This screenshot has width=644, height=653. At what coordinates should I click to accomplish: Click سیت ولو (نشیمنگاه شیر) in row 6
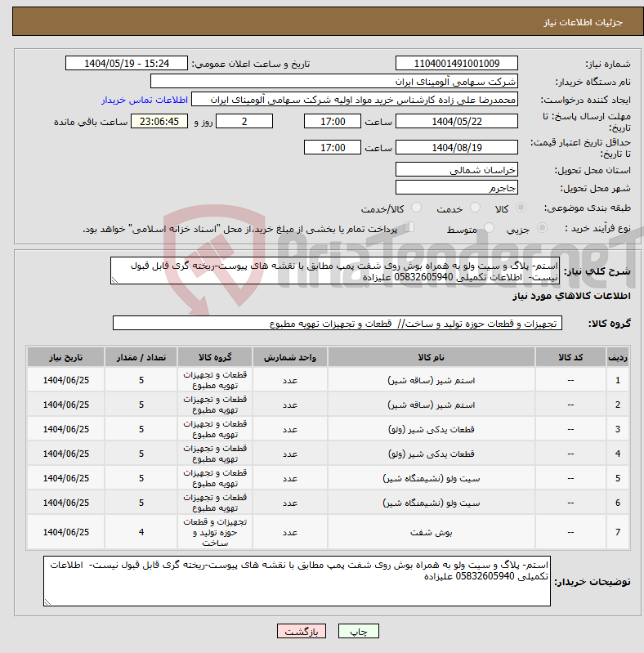[432, 503]
